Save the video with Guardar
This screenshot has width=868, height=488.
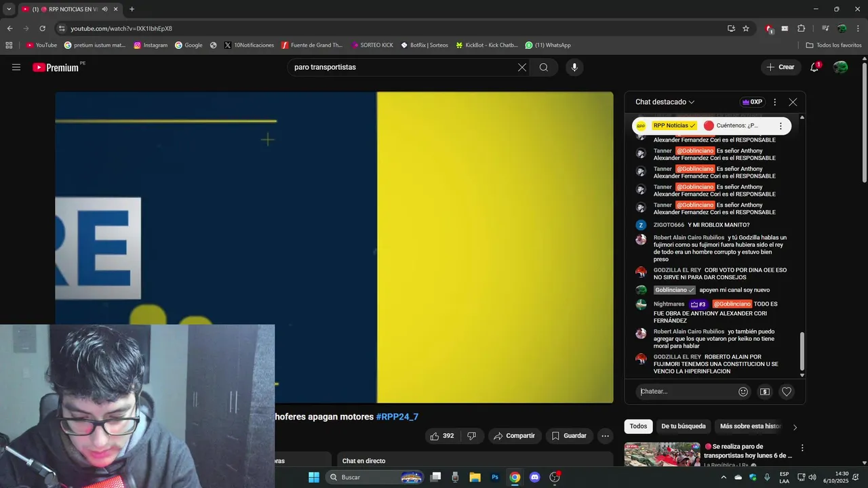(569, 436)
